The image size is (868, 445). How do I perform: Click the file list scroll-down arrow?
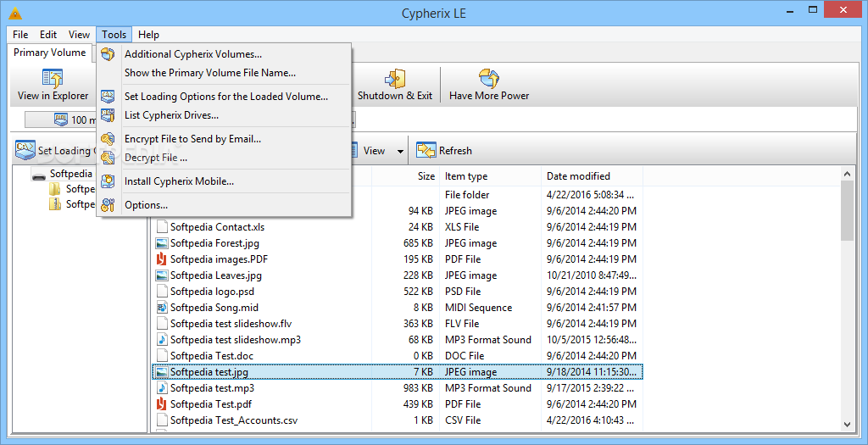pyautogui.click(x=847, y=425)
